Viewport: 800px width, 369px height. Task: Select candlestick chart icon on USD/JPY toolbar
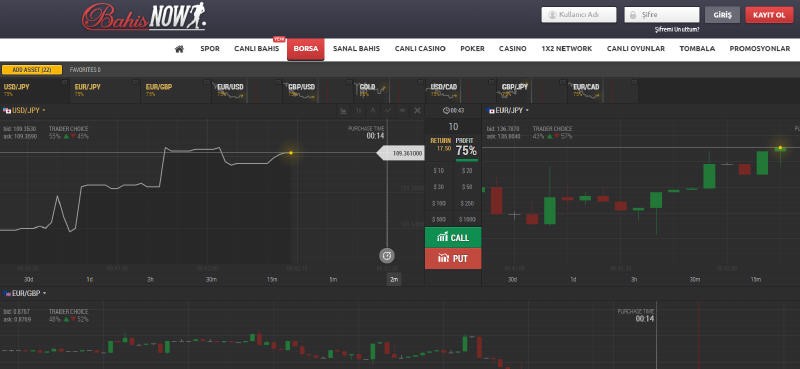click(359, 110)
